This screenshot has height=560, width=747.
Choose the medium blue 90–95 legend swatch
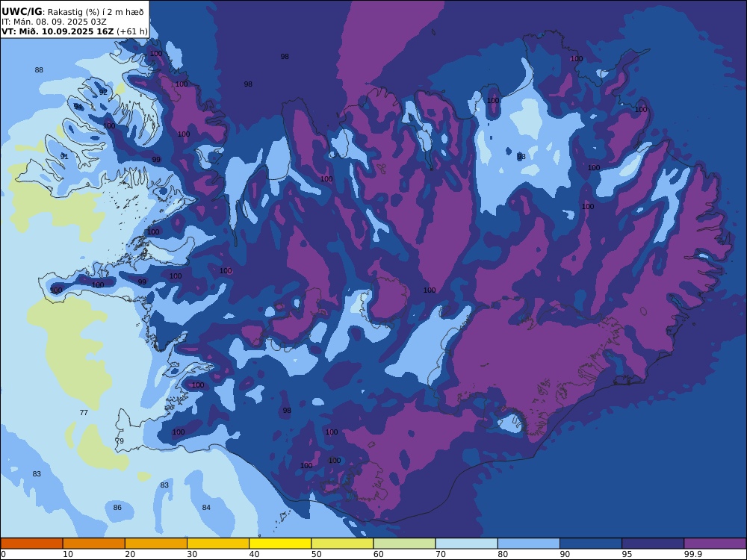(591, 544)
